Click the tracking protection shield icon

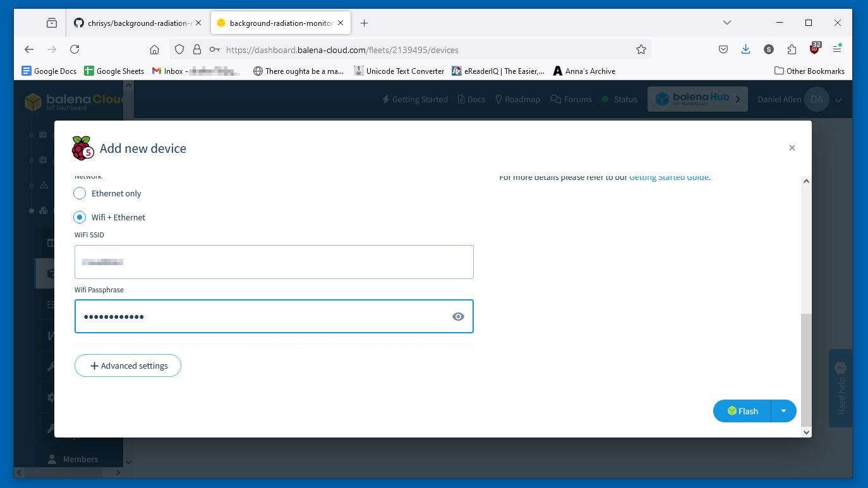pyautogui.click(x=179, y=49)
